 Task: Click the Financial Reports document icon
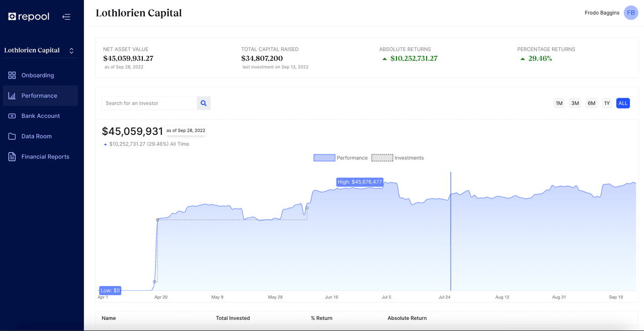[x=12, y=156]
